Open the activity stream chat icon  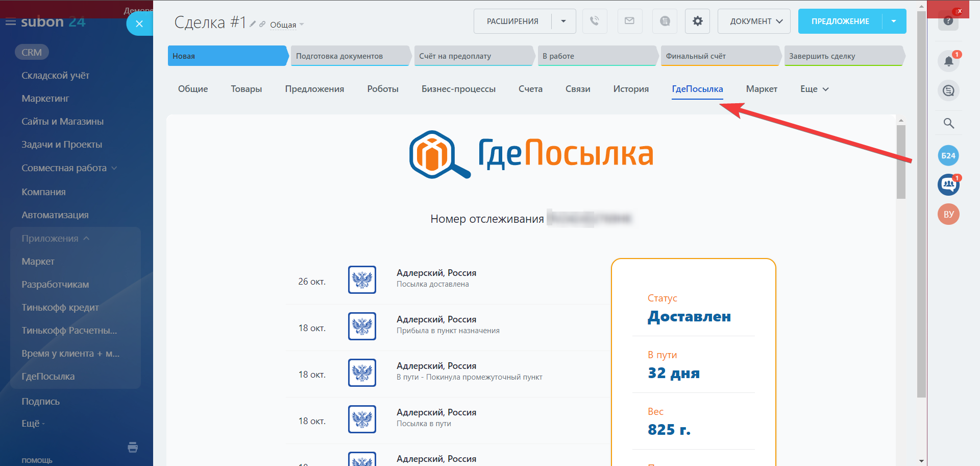(948, 90)
